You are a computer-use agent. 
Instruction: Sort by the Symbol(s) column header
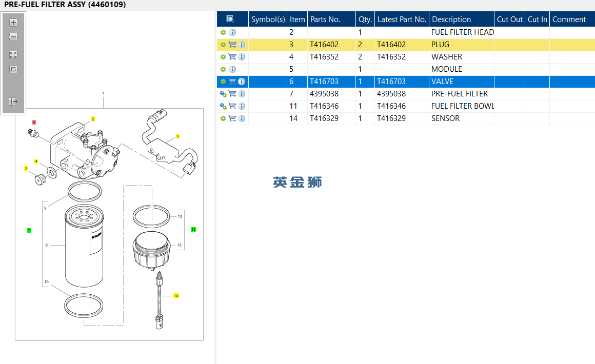268,19
